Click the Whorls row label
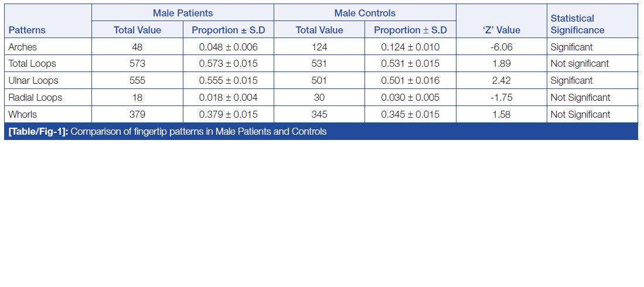The image size is (644, 287). (22, 114)
